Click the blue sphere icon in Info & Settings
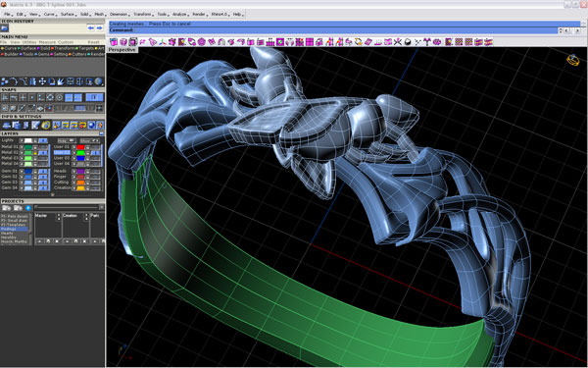Image resolution: width=588 pixels, height=368 pixels. pos(91,125)
